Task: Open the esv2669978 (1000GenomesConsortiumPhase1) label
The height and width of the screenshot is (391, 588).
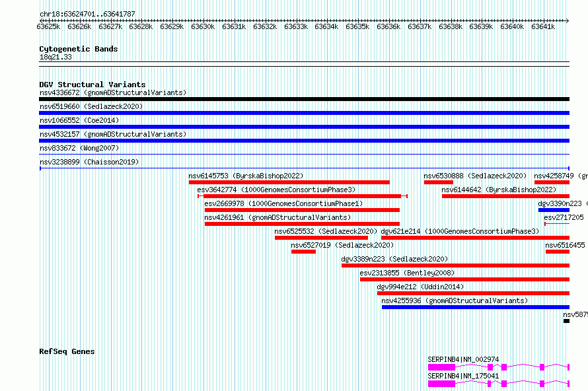Action: [283, 203]
